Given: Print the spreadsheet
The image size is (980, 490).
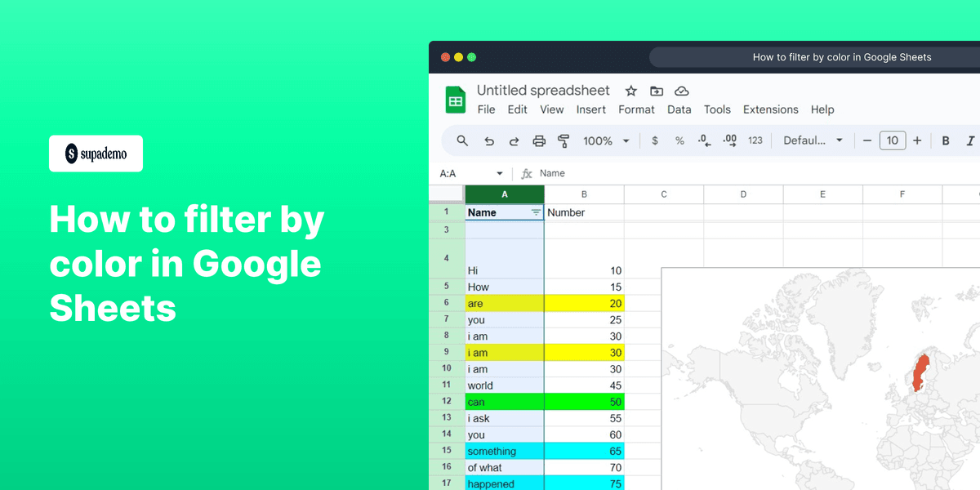Looking at the screenshot, I should point(539,140).
